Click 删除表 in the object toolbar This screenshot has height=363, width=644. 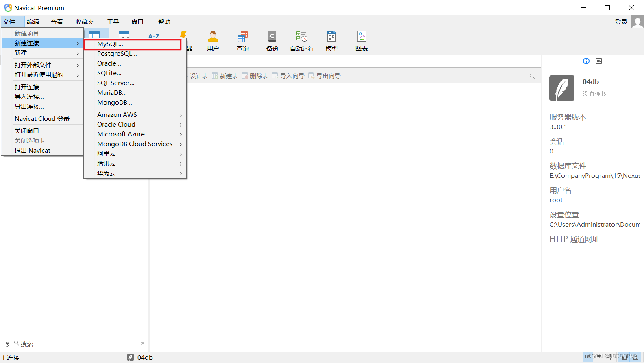click(x=255, y=76)
